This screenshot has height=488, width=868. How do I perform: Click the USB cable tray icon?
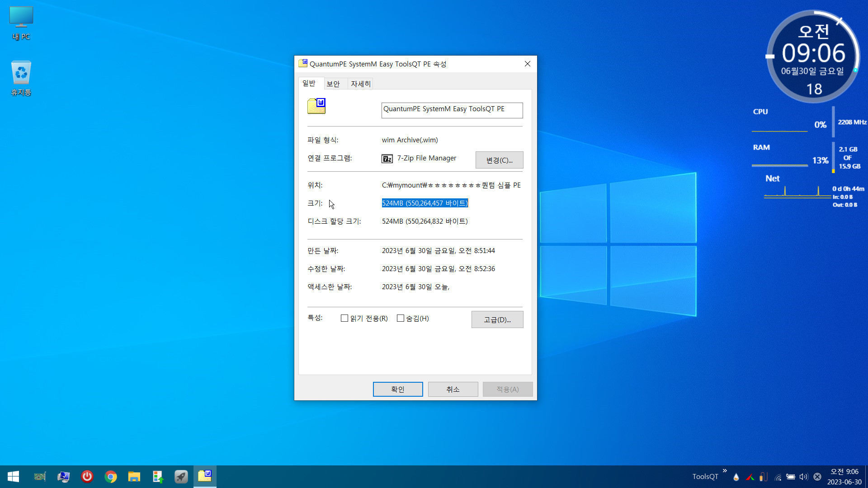click(x=764, y=477)
